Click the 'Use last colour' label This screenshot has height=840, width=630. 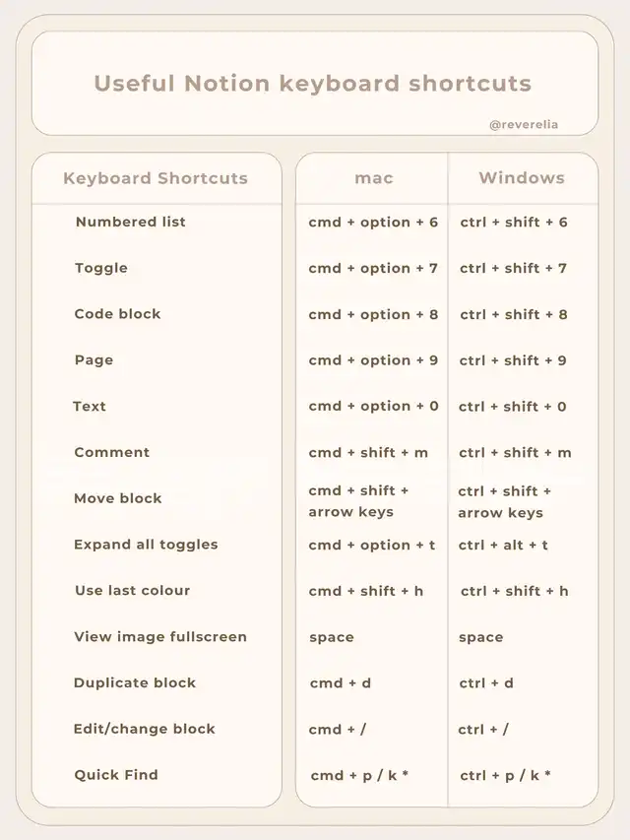pos(132,591)
